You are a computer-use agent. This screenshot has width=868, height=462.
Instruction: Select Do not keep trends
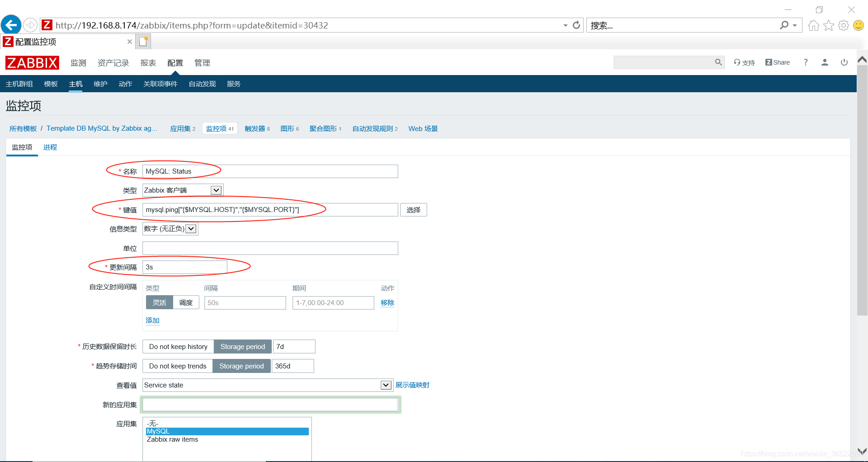click(178, 366)
